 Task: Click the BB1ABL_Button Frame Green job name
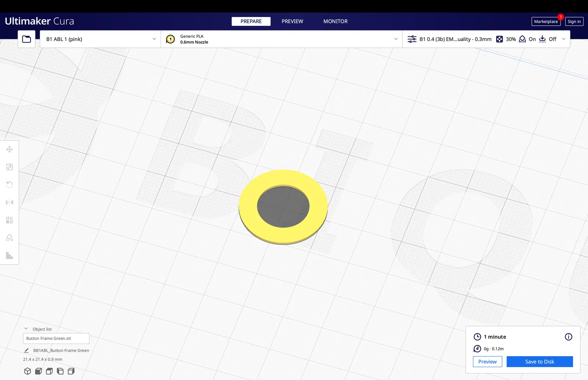pos(61,351)
